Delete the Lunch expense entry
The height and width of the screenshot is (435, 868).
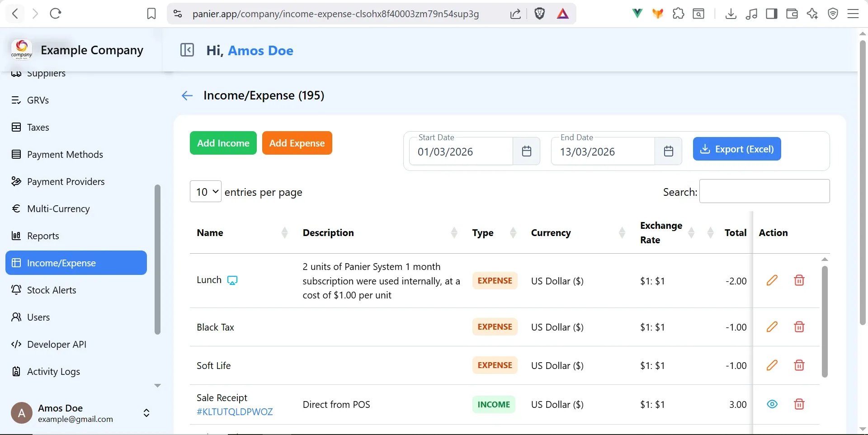click(x=799, y=280)
